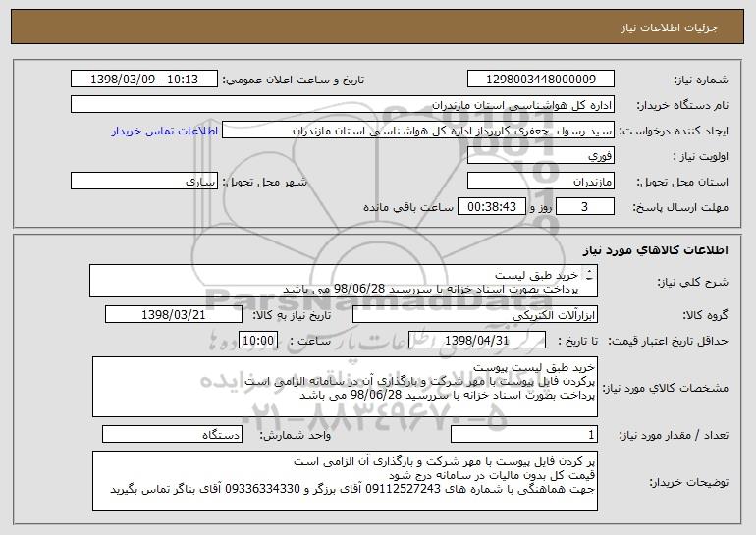Select the unit of count field دستگاه

(x=172, y=434)
